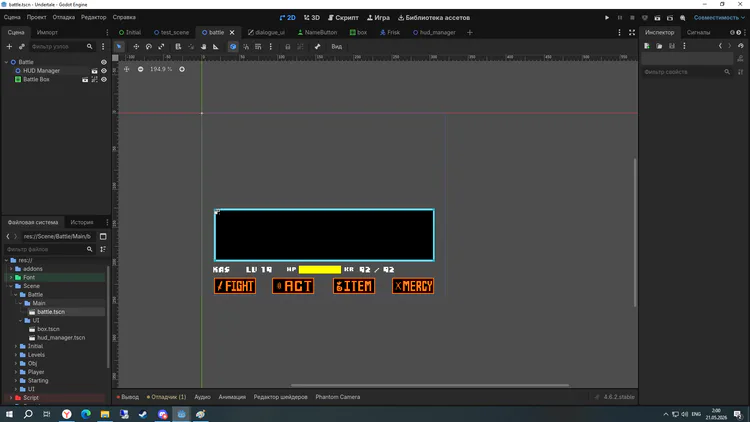Open the Совместимость renderer dropdown
This screenshot has height=422, width=750.
(719, 18)
